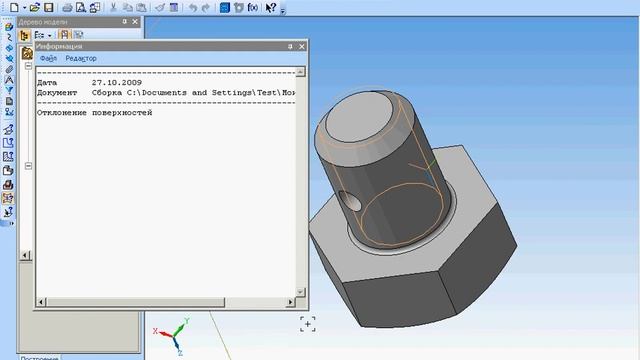The image size is (640, 360).
Task: Select the Specification document tool
Action: [x=9, y=101]
